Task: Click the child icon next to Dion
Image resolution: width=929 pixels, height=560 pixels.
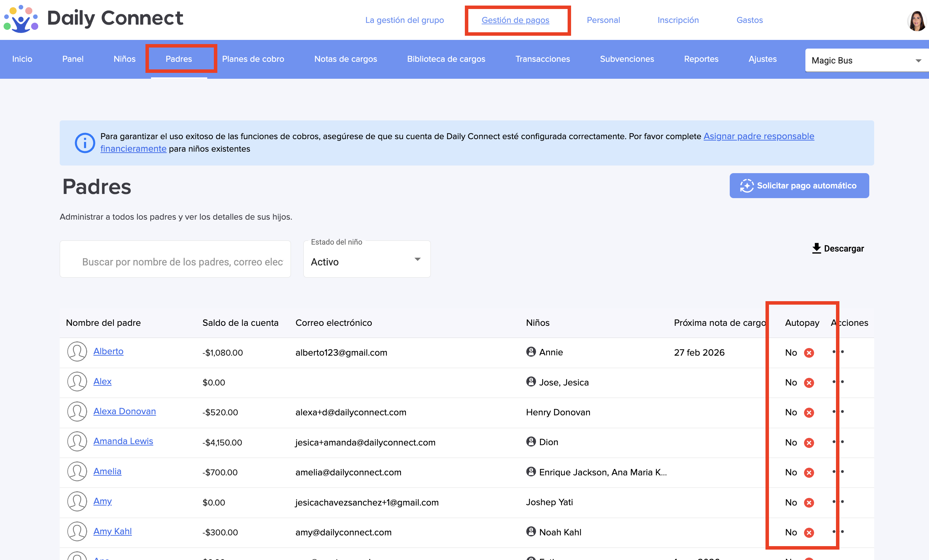Action: point(531,441)
